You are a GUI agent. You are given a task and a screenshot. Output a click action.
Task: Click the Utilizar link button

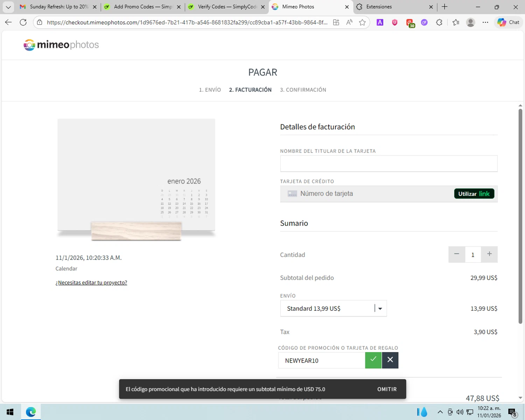(x=474, y=194)
